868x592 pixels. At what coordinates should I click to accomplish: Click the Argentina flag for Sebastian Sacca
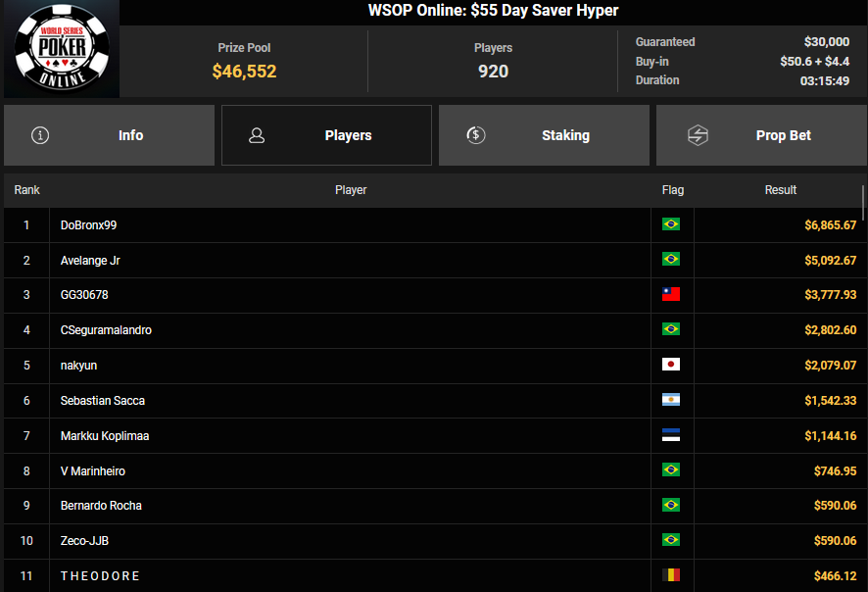pyautogui.click(x=671, y=400)
